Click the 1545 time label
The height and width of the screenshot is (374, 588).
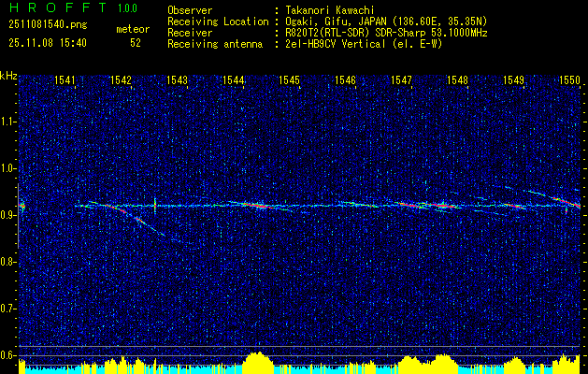point(289,81)
